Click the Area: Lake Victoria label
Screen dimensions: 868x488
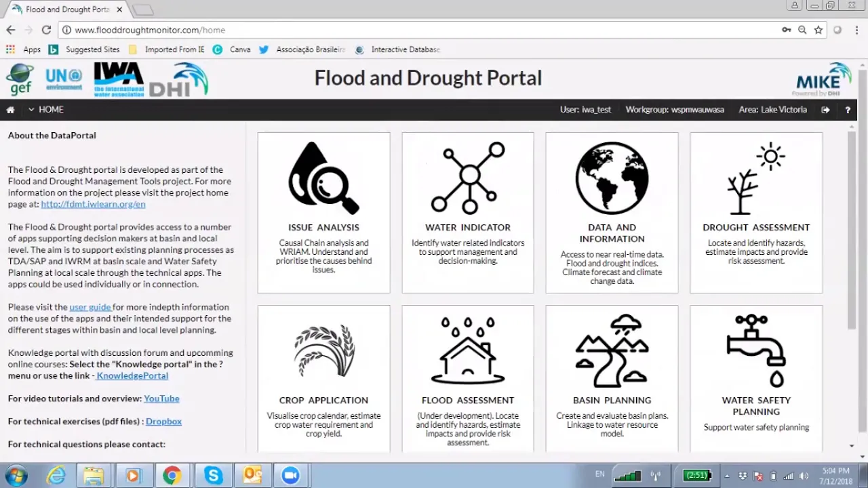(773, 110)
